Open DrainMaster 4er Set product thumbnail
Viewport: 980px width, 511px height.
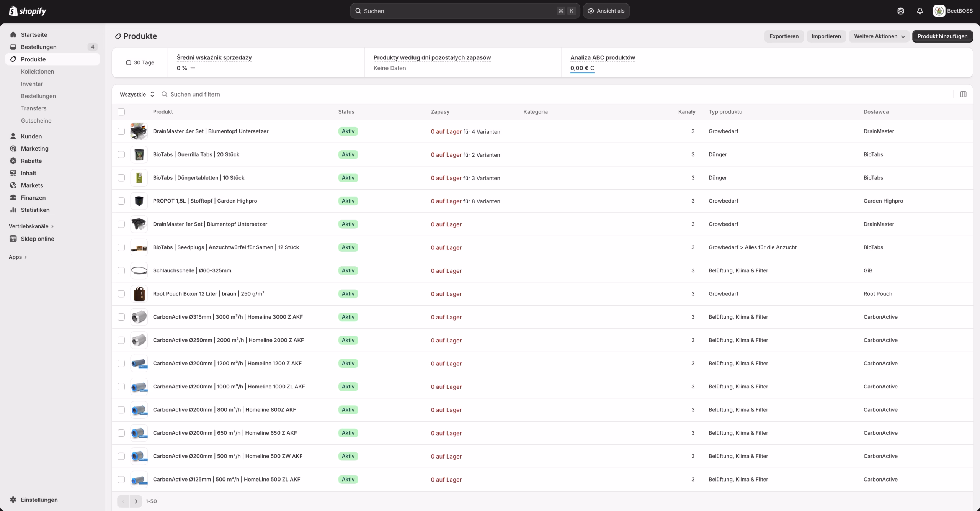(x=139, y=131)
